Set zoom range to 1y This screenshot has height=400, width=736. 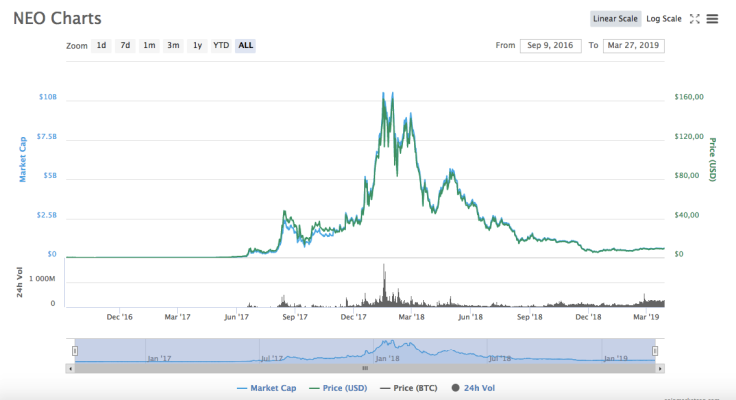pos(197,46)
